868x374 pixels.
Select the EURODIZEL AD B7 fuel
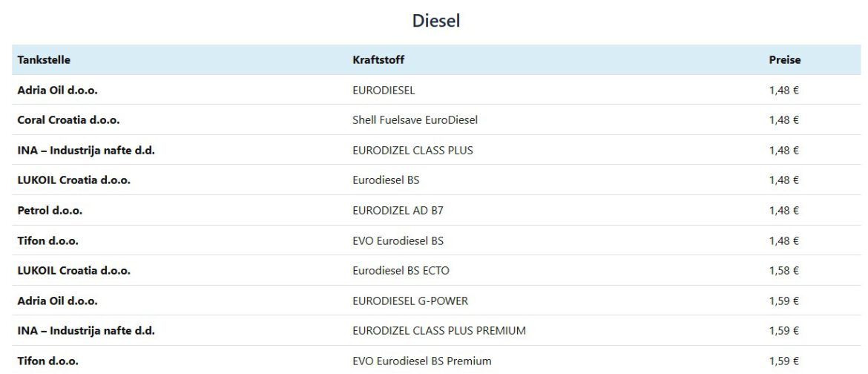click(398, 211)
